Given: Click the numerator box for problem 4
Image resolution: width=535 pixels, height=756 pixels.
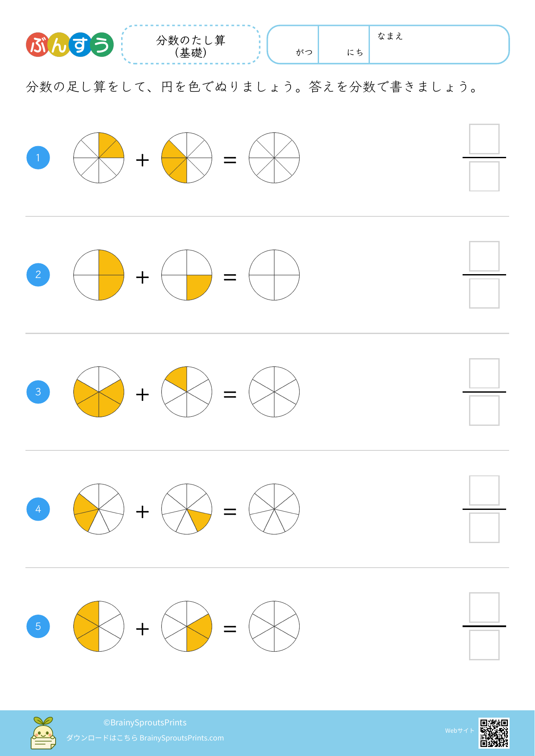Looking at the screenshot, I should 484,490.
